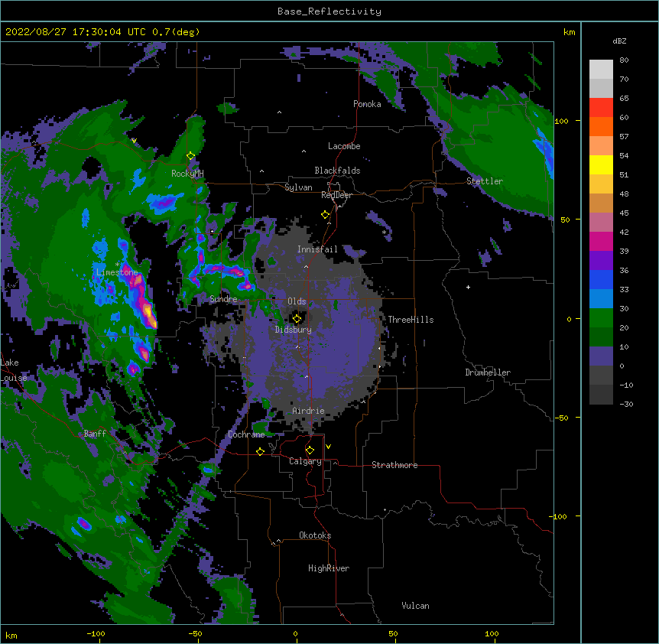Click the RockyMH label on the map

[187, 174]
